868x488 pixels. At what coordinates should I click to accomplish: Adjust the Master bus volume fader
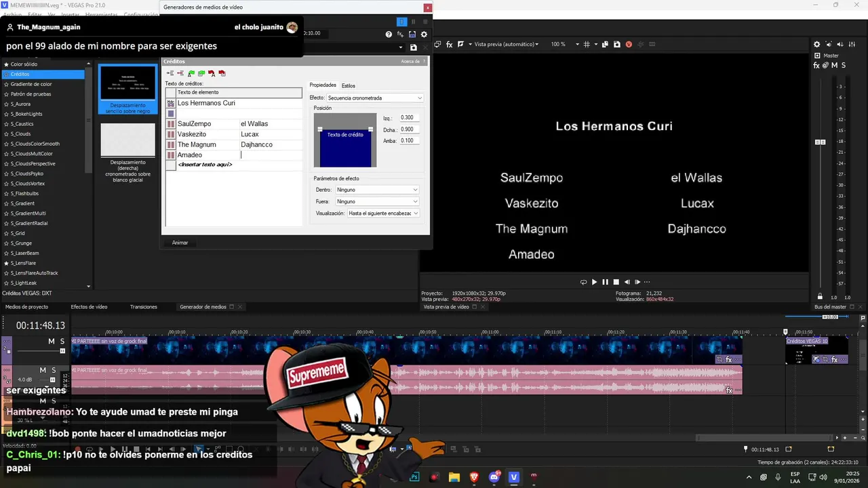820,142
